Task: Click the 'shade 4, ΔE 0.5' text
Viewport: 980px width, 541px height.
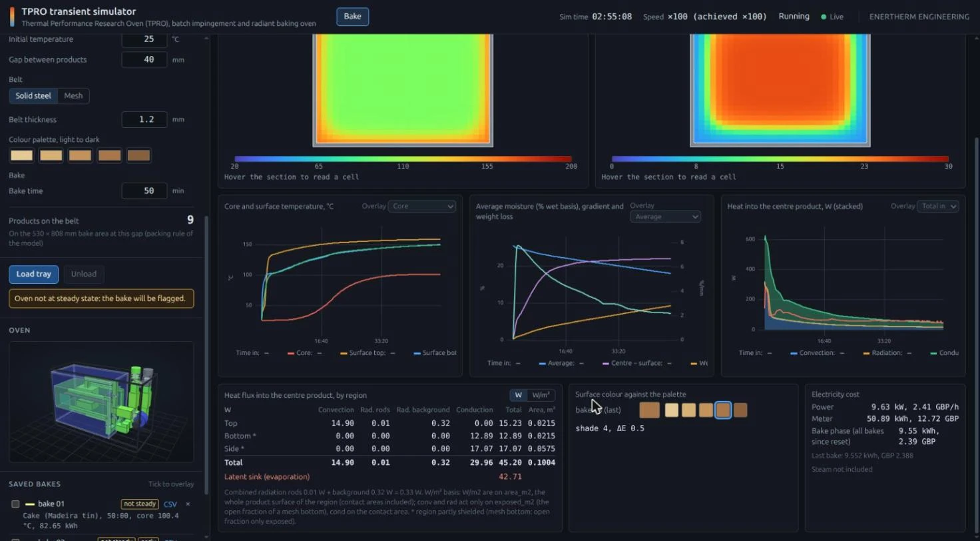Action: click(610, 428)
